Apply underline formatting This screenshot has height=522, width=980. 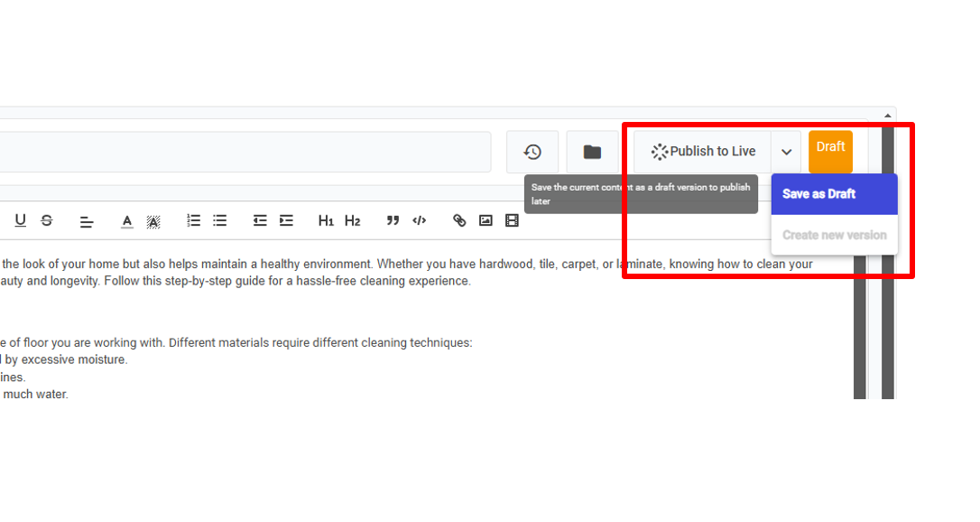(21, 220)
